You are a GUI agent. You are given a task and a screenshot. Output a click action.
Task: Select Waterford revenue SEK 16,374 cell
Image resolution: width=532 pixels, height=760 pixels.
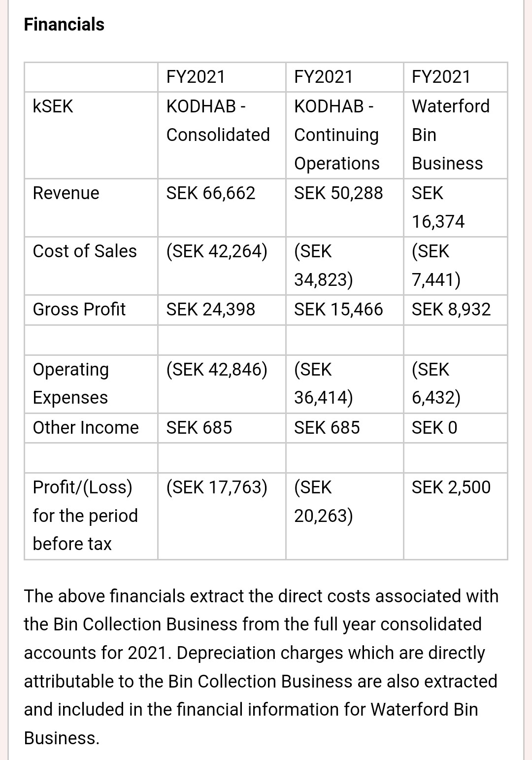pos(438,207)
